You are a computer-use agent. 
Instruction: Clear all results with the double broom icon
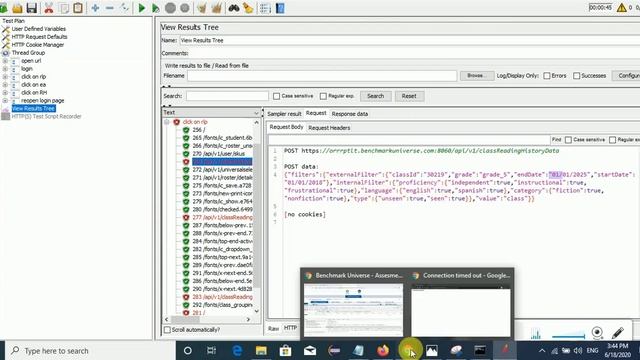point(216,8)
